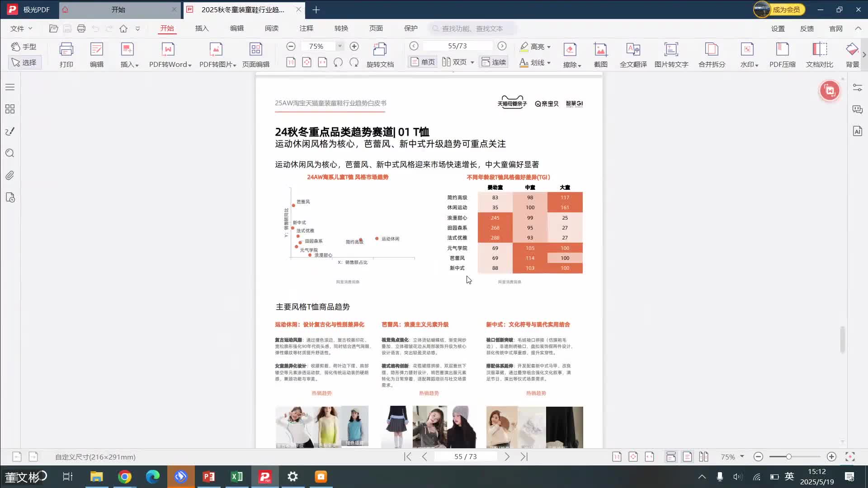Switch to the 注释 ribbon tab
The image size is (868, 488).
pyautogui.click(x=307, y=28)
